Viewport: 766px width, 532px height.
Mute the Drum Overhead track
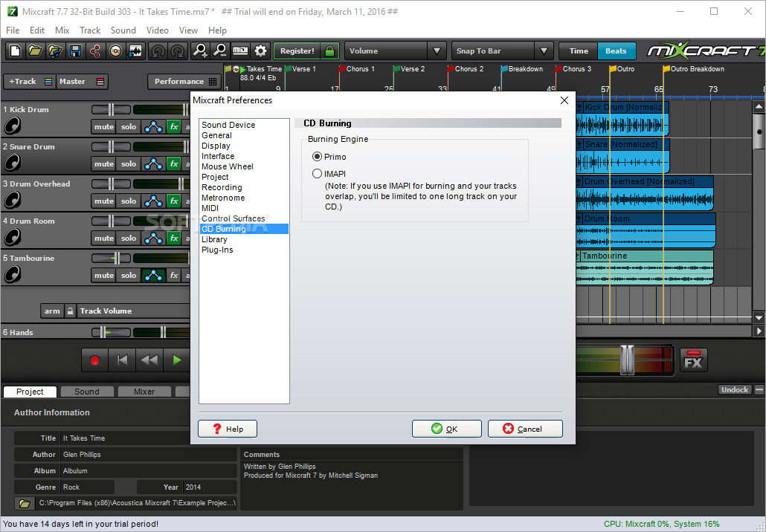[104, 201]
